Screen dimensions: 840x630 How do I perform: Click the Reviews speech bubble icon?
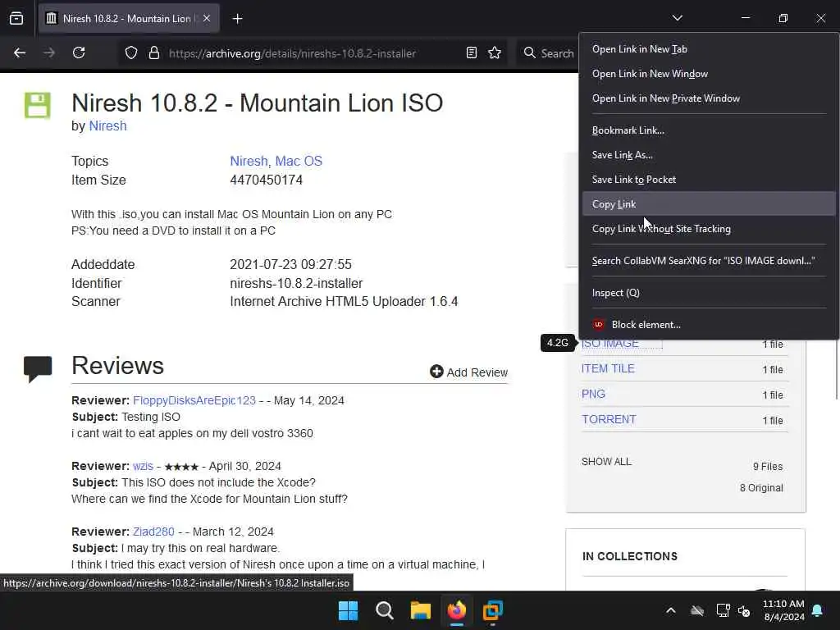[38, 368]
